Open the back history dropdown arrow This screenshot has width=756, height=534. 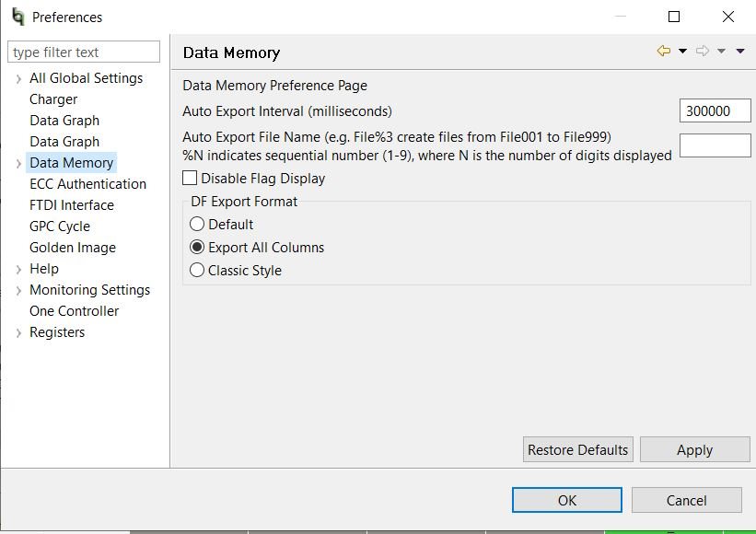click(682, 51)
